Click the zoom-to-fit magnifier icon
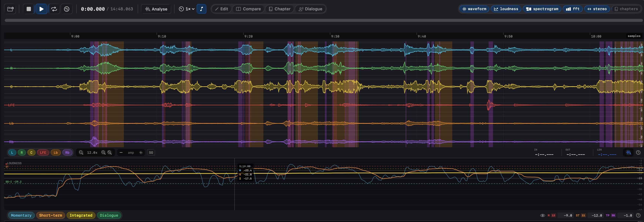644x222 pixels. [110, 152]
